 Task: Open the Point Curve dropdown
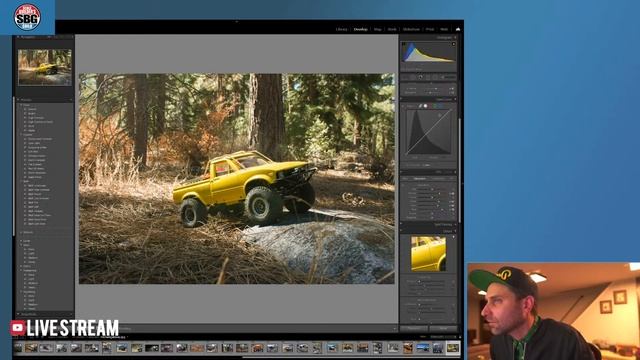pyautogui.click(x=427, y=165)
